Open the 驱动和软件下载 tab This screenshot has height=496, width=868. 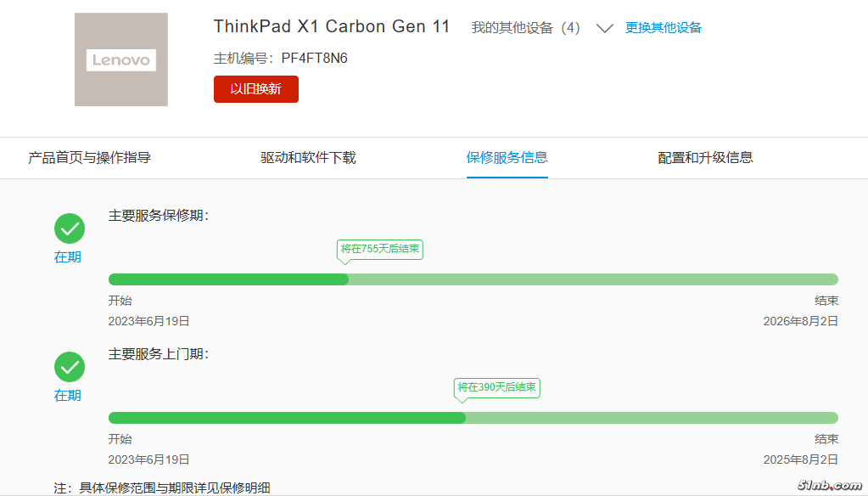(308, 157)
